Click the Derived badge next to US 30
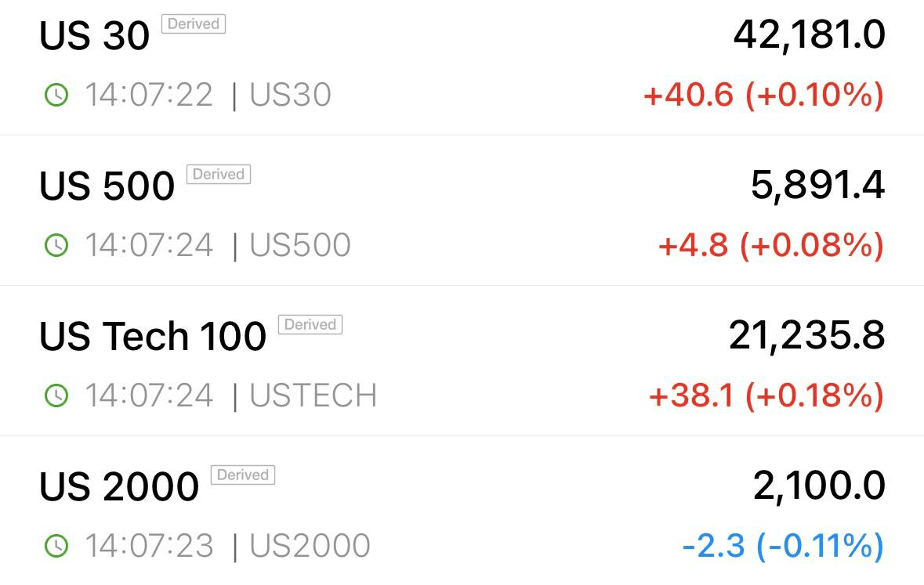The image size is (924, 585). 194,24
